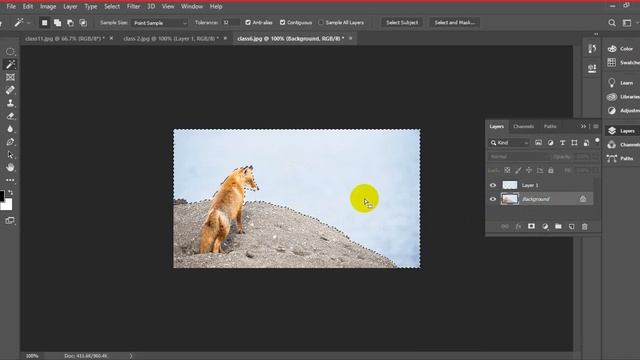Expand the Layers panel double-arrow
The image size is (640, 360).
click(x=583, y=127)
